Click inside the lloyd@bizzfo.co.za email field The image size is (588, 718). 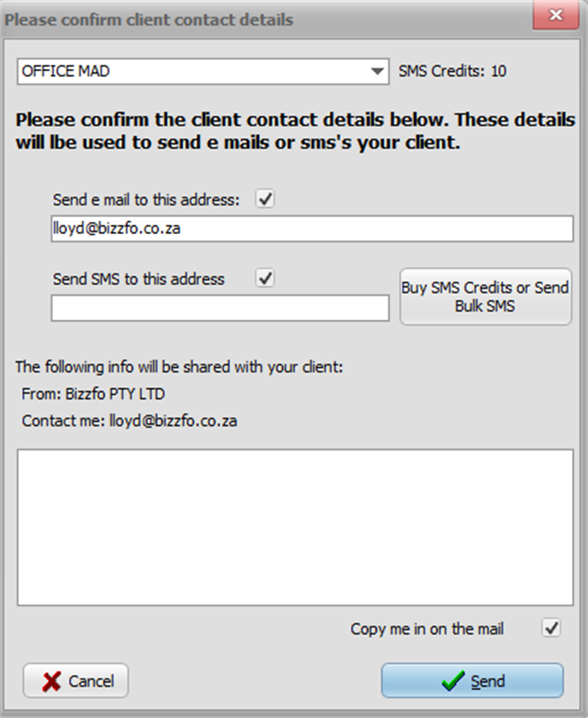pyautogui.click(x=310, y=229)
